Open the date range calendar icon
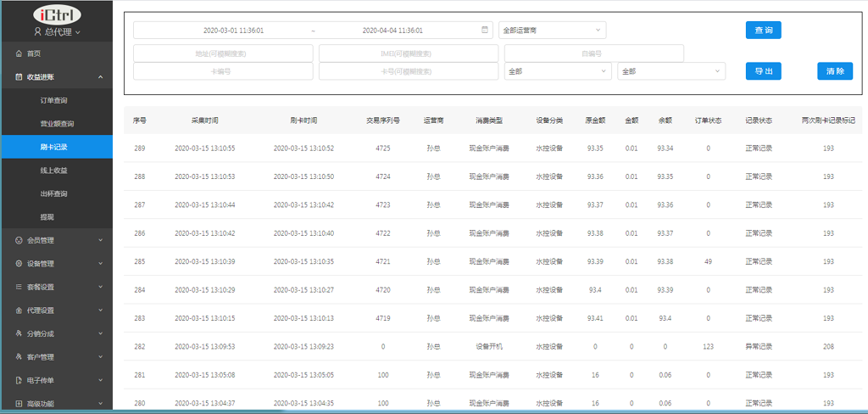Viewport: 868px width, 414px height. (x=485, y=30)
